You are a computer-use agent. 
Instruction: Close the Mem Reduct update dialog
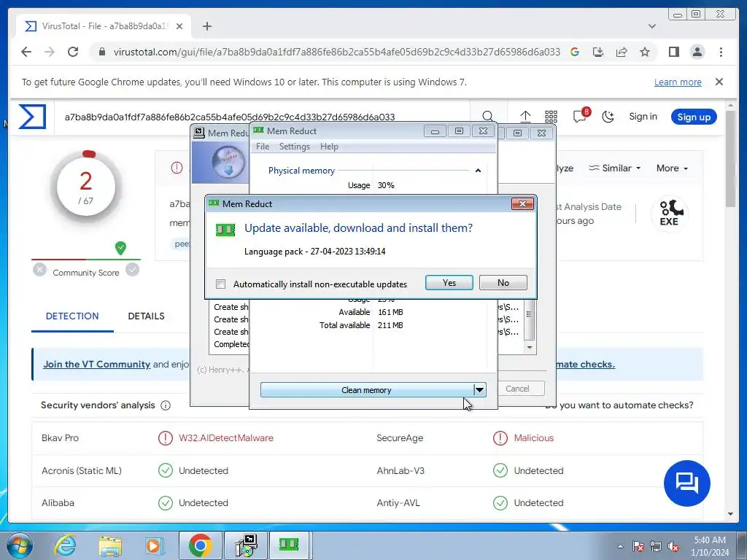coord(522,204)
